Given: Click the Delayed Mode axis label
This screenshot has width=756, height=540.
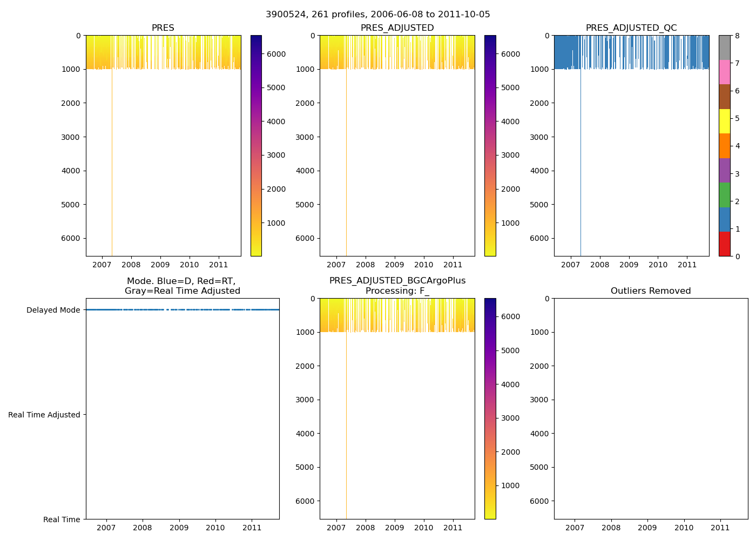Looking at the screenshot, I should 53,310.
